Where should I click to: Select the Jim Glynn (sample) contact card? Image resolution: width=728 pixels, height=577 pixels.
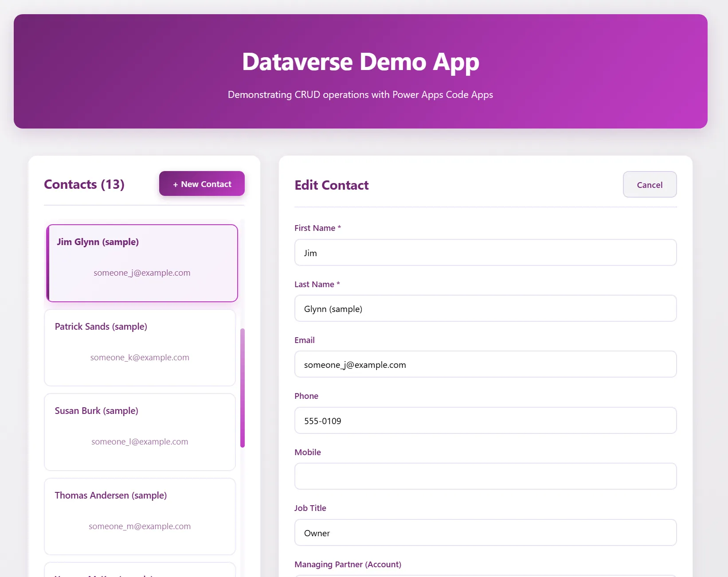142,263
